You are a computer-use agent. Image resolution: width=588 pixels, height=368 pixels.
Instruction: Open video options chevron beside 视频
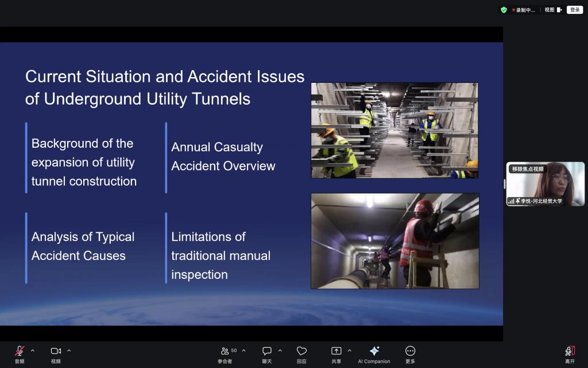(69, 350)
